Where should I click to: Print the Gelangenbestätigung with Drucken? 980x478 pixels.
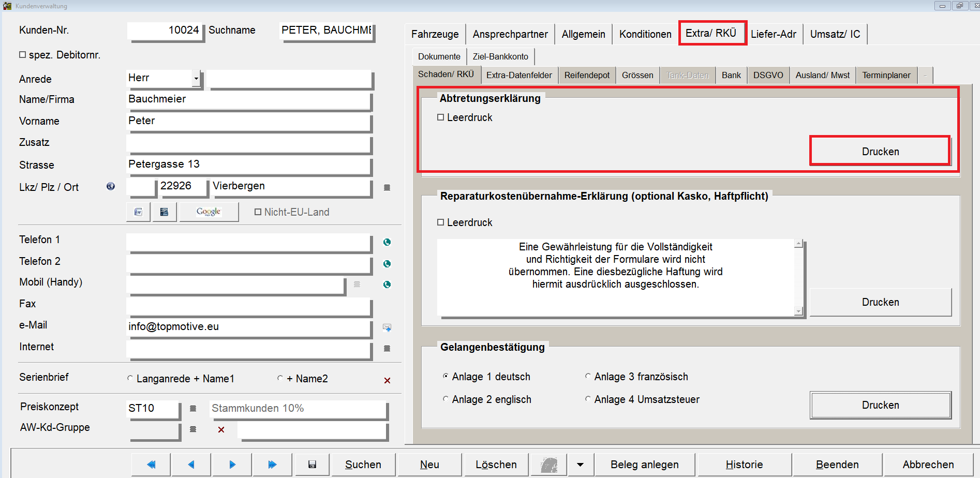coord(880,405)
